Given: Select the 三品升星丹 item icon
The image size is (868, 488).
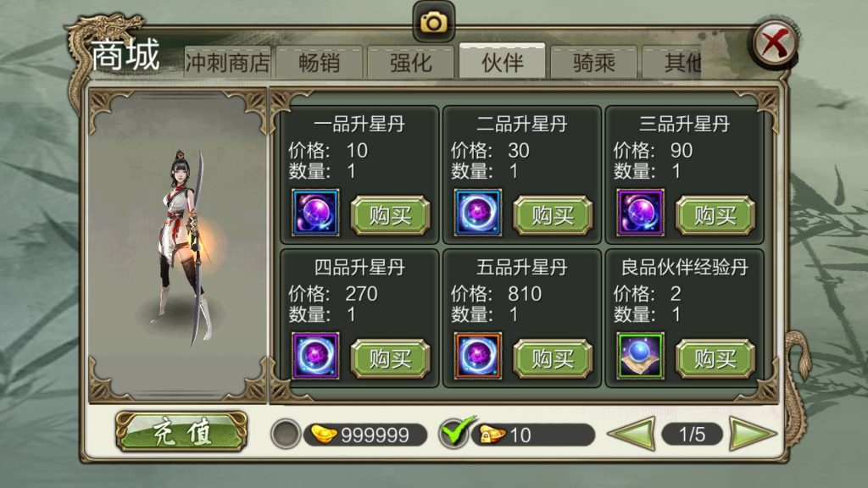Looking at the screenshot, I should [641, 213].
